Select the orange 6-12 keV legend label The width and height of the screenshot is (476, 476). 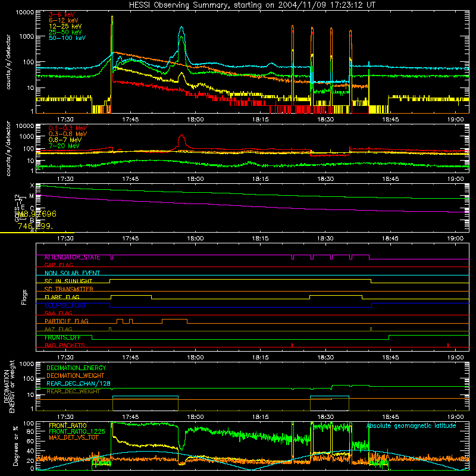(x=64, y=20)
